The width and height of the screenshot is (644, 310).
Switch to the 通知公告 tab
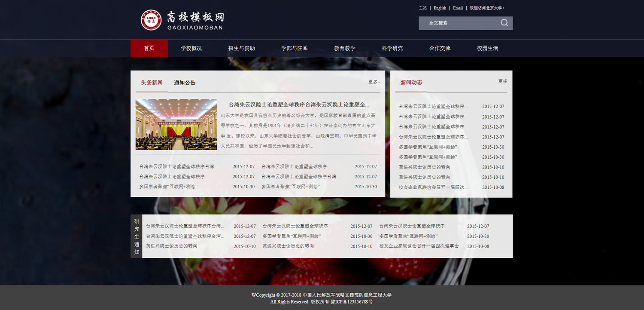185,83
